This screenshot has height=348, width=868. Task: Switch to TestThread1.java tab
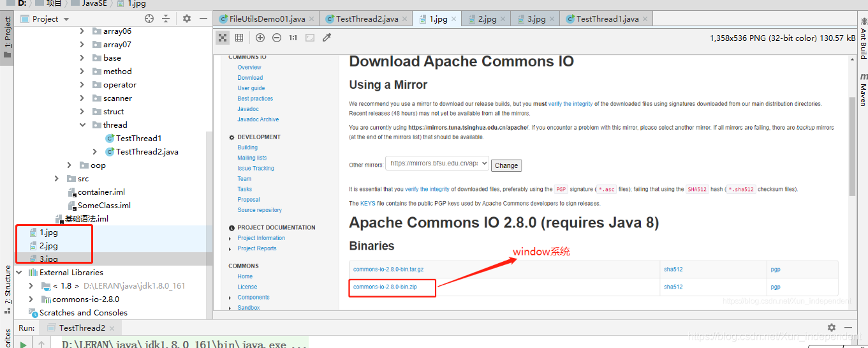point(607,19)
